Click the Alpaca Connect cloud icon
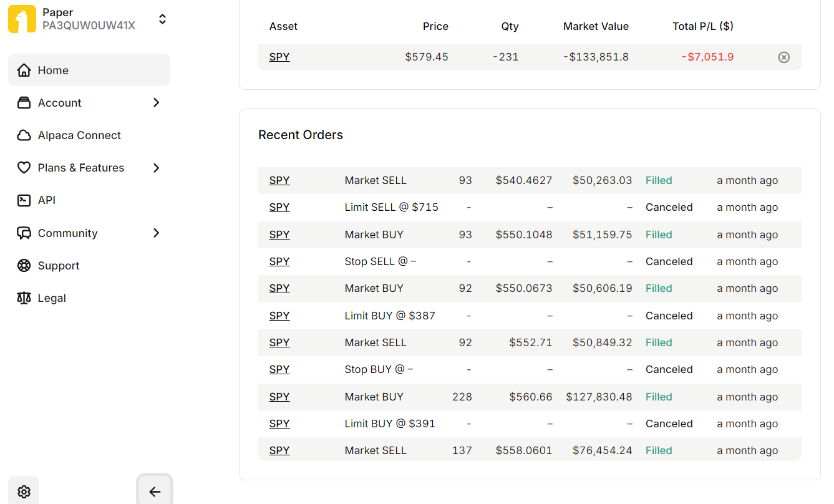Image resolution: width=834 pixels, height=504 pixels. click(24, 135)
